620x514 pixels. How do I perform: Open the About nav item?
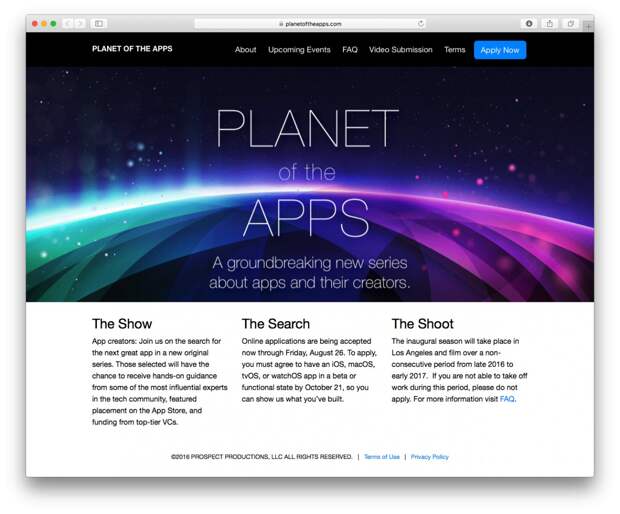(246, 50)
